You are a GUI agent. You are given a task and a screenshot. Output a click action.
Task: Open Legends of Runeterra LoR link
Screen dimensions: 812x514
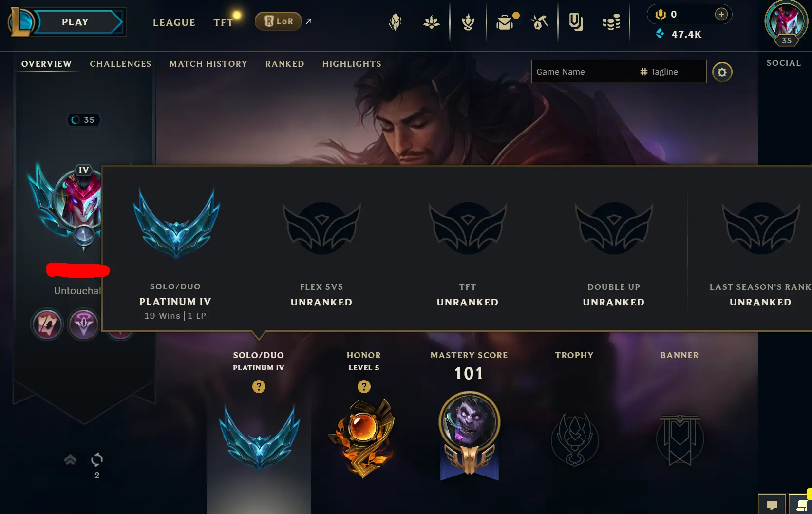click(x=279, y=21)
